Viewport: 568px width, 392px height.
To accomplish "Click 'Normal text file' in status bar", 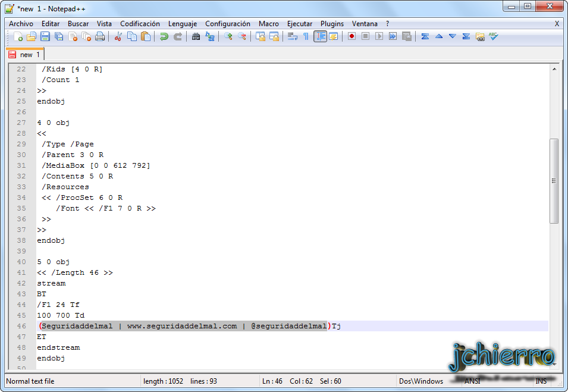I will pos(30,381).
